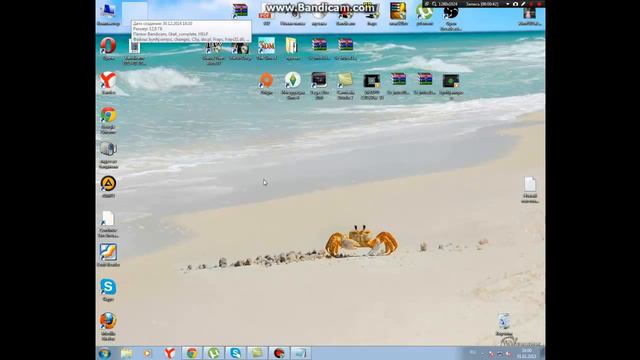The height and width of the screenshot is (360, 640).
Task: Switch to Skype on the taskbar
Action: pyautogui.click(x=236, y=353)
